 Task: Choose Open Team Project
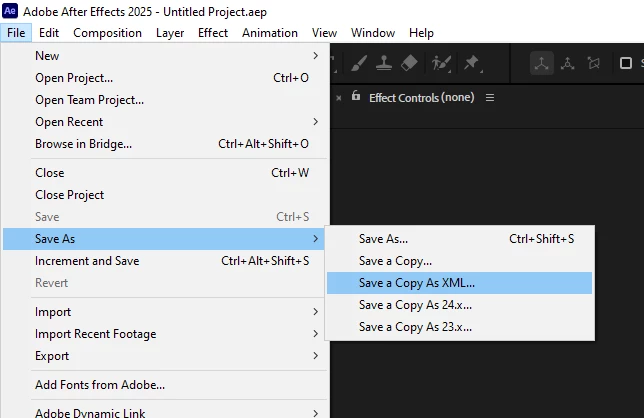[163, 100]
